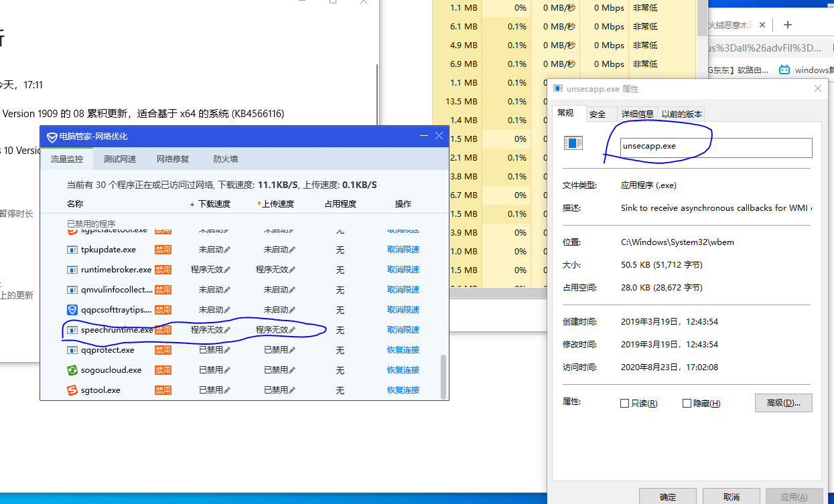Select the 常规 tab in properties dialog
Image resolution: width=834 pixels, height=504 pixels.
click(x=566, y=113)
